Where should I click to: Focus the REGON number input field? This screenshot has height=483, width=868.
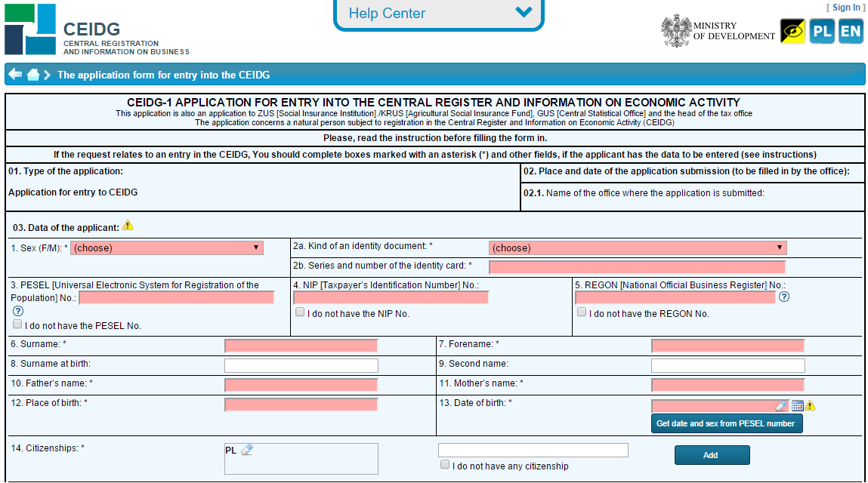tap(676, 297)
